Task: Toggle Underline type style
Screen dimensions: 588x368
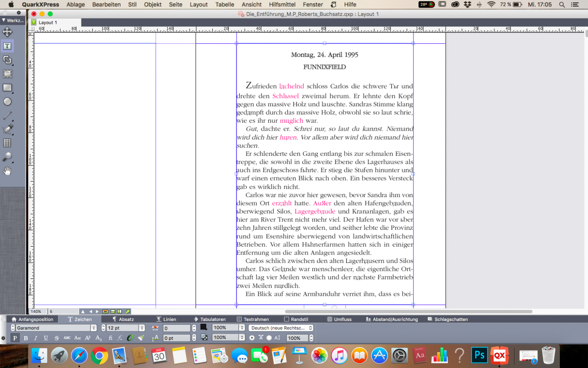Action: point(46,338)
